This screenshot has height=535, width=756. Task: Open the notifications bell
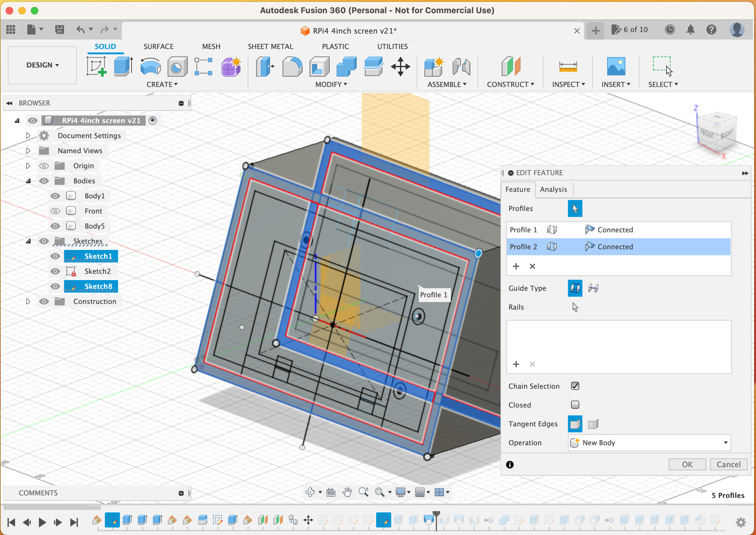tap(690, 30)
